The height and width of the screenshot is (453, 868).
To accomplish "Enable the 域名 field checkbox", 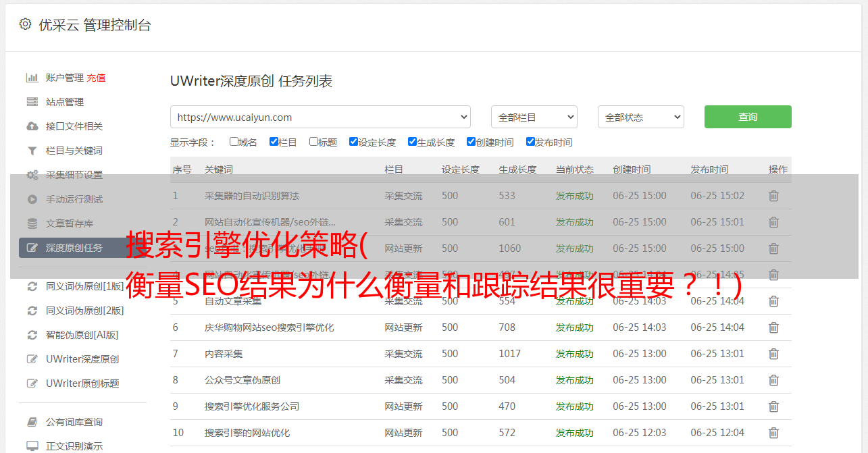I will [234, 142].
